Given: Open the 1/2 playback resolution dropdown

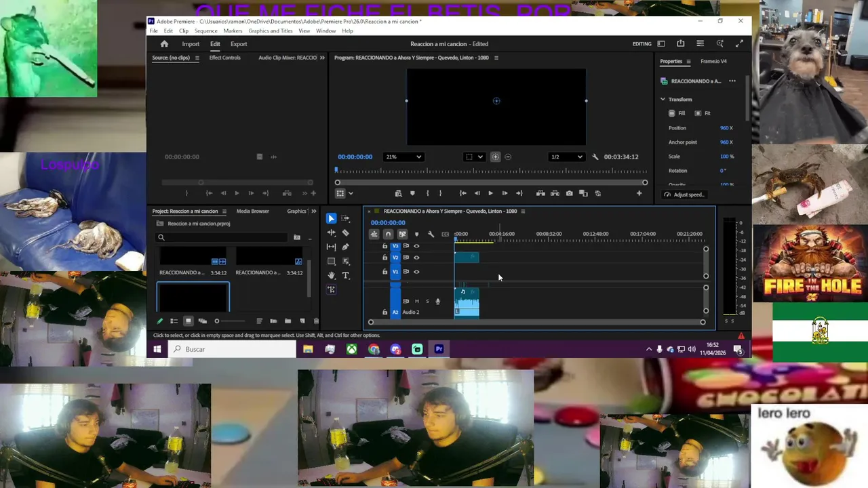Looking at the screenshot, I should tap(566, 157).
